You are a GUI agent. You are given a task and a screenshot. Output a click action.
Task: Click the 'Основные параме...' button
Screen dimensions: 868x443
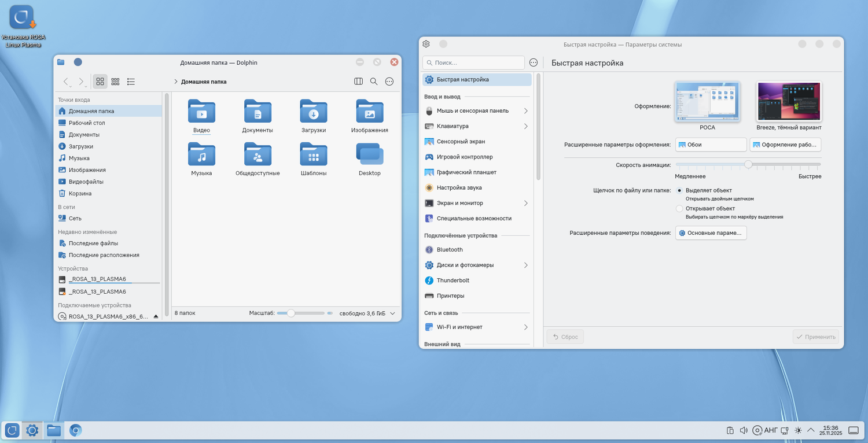click(711, 232)
